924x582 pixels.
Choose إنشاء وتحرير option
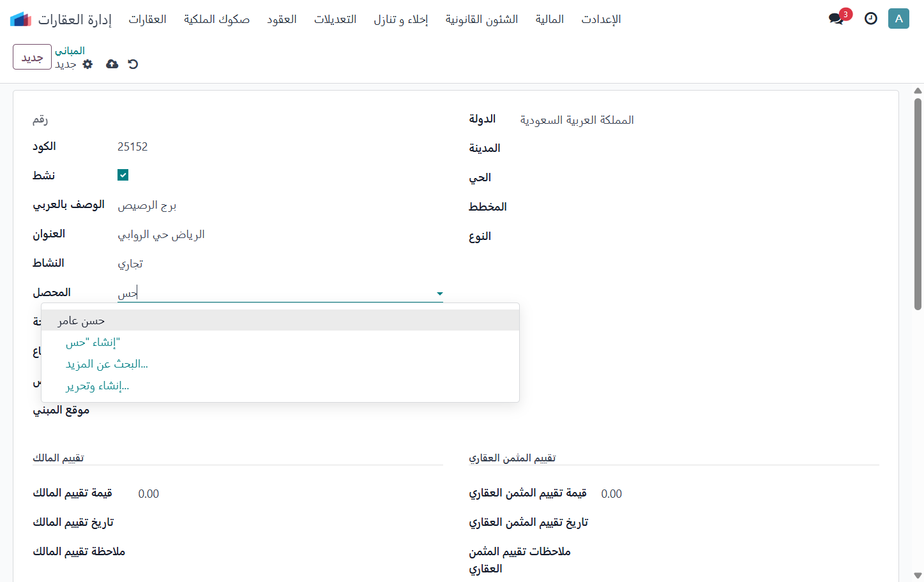[97, 386]
